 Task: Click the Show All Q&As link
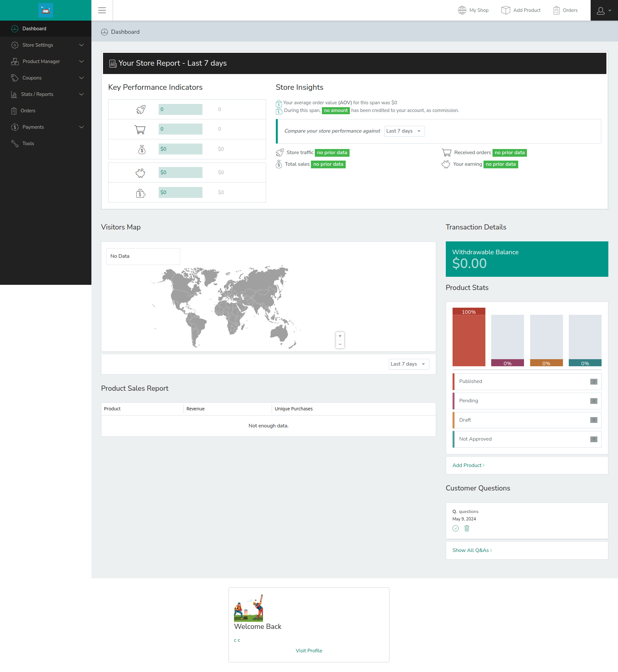[472, 550]
